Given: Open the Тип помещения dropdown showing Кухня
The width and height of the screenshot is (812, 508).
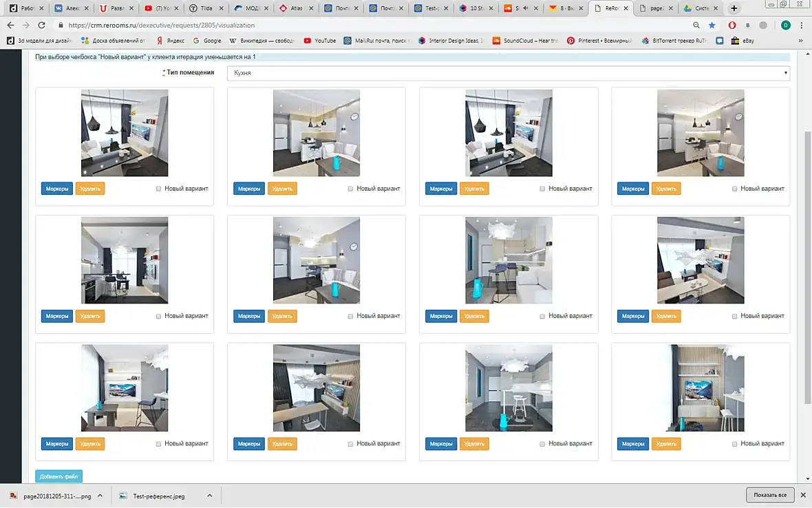Looking at the screenshot, I should tap(509, 73).
